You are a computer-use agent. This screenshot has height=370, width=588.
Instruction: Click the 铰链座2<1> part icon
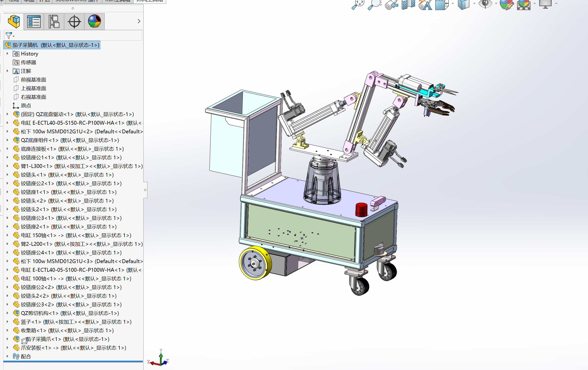click(16, 227)
